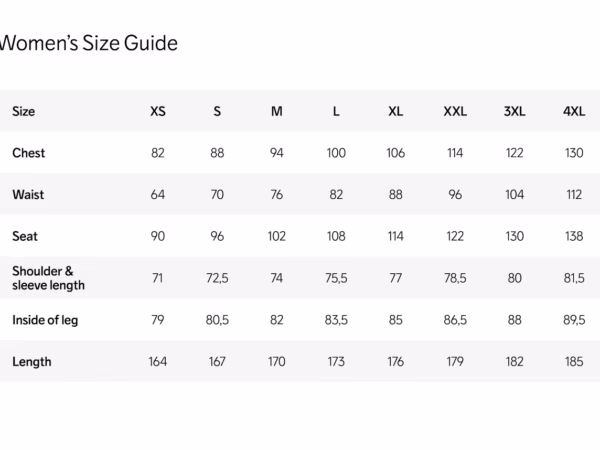The image size is (600, 450).
Task: Click length value 170 for size M
Action: (277, 362)
